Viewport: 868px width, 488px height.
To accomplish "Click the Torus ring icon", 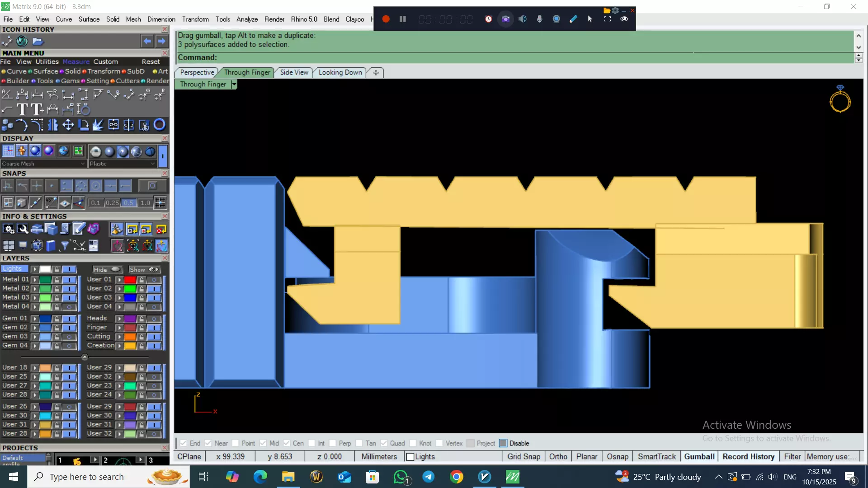I will click(159, 125).
